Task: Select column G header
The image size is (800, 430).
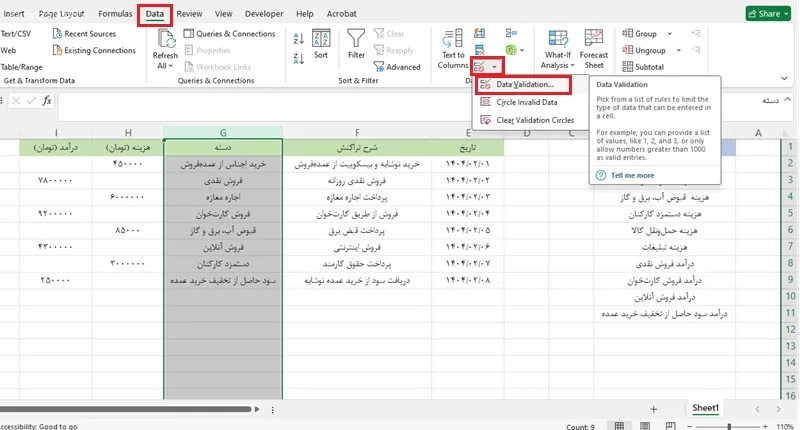Action: coord(223,133)
